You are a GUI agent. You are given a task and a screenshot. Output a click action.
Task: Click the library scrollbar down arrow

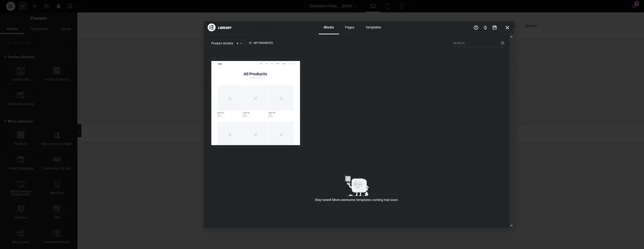click(x=512, y=226)
